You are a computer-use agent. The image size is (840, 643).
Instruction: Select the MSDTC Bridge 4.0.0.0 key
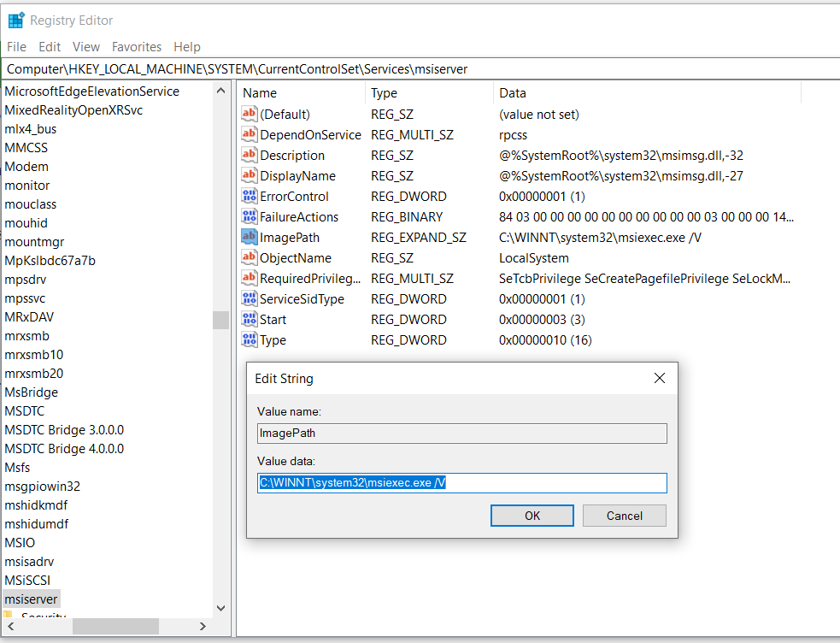[x=64, y=449]
